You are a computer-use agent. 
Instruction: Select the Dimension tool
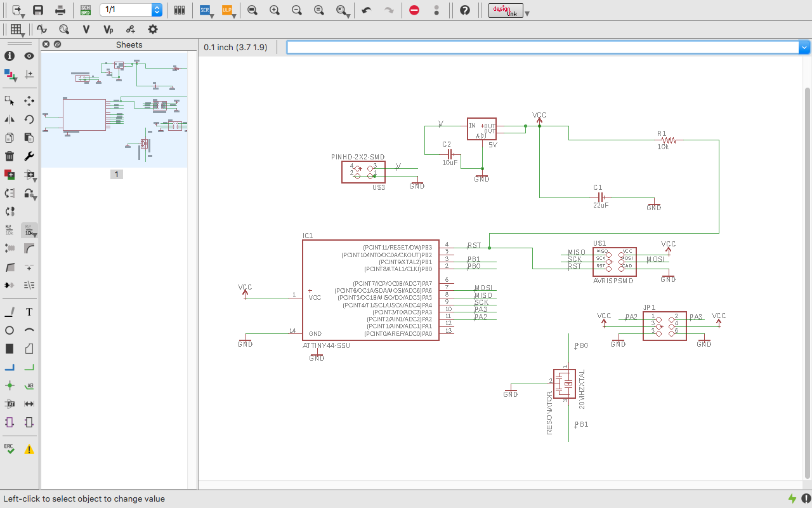click(29, 404)
